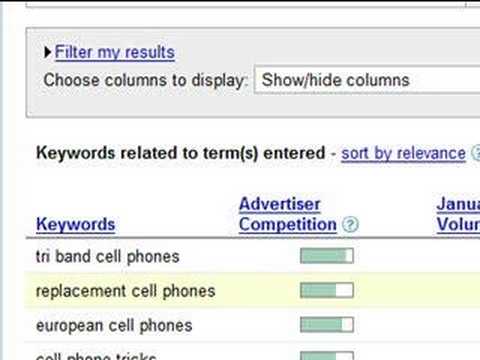
Task: Expand the Filter my results triangle
Action: (48, 52)
